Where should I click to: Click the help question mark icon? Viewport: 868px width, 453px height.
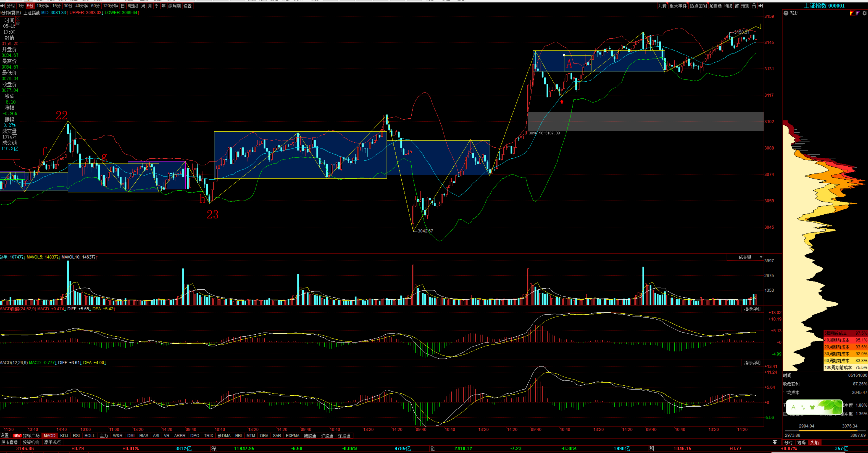point(786,13)
